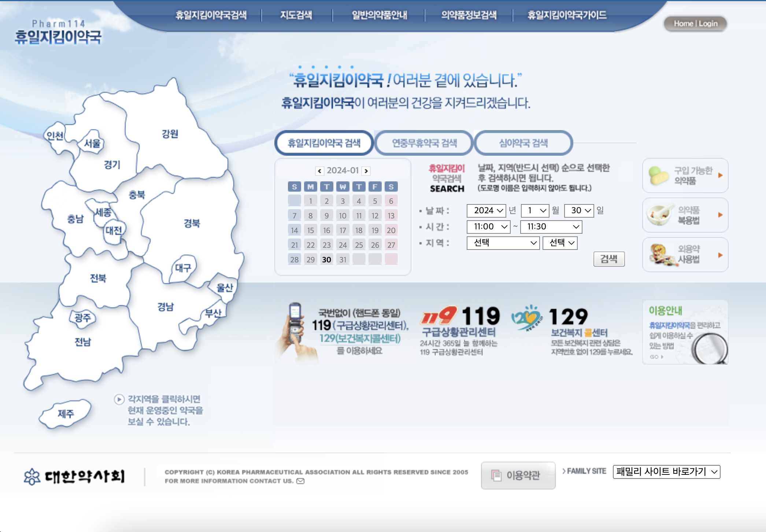Open the 의약품 복용법 section
Image resolution: width=766 pixels, height=532 pixels.
pyautogui.click(x=684, y=215)
